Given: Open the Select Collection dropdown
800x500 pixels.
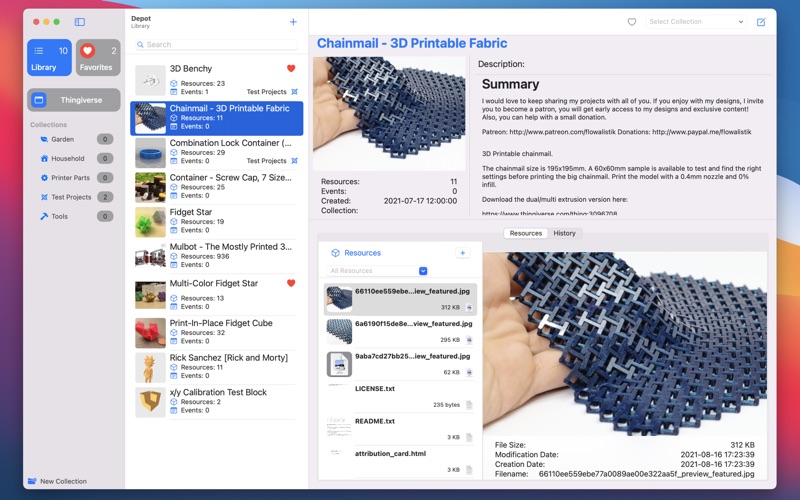Looking at the screenshot, I should [696, 22].
